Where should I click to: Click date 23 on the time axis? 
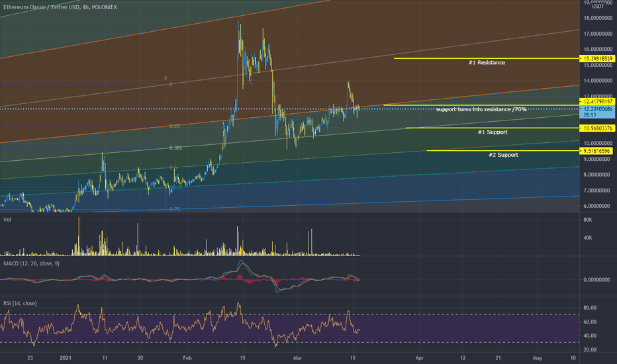[x=30, y=358]
